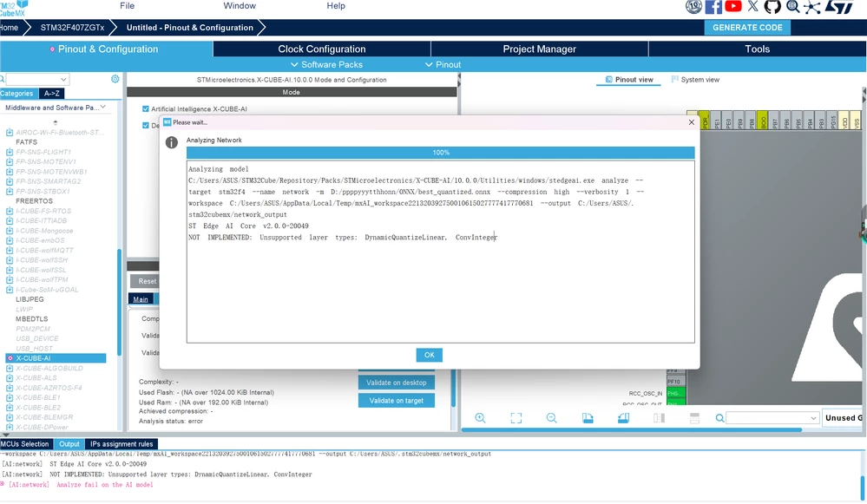Click the vertical flip icon under the pinout
This screenshot has width=867, height=504.
click(659, 418)
